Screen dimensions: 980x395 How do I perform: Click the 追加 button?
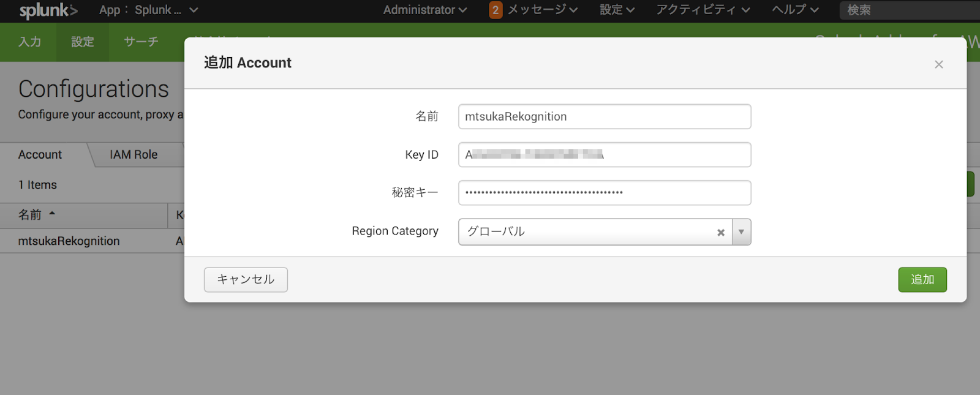coord(922,279)
